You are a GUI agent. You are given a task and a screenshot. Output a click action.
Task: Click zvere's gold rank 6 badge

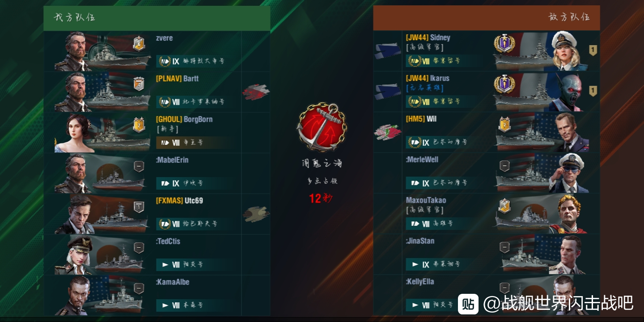coord(139,44)
